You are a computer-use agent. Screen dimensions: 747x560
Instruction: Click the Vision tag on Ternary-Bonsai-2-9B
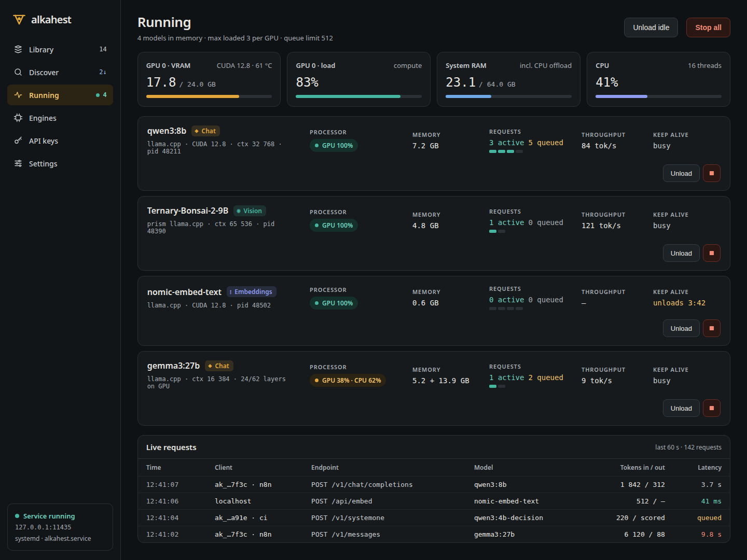pyautogui.click(x=250, y=211)
